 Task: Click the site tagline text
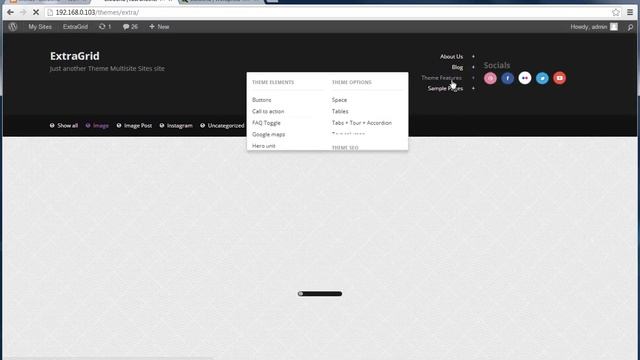click(107, 69)
